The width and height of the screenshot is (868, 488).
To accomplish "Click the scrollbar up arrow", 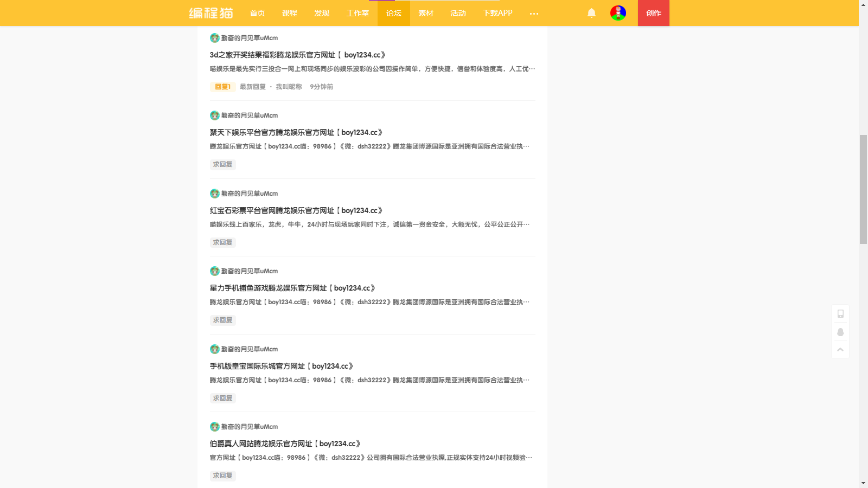I will (x=863, y=4).
